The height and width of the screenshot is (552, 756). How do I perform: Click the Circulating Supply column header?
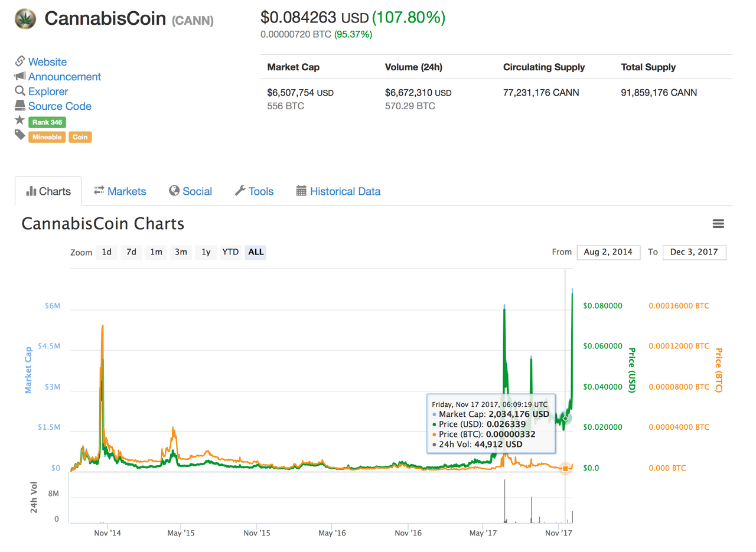click(x=544, y=67)
